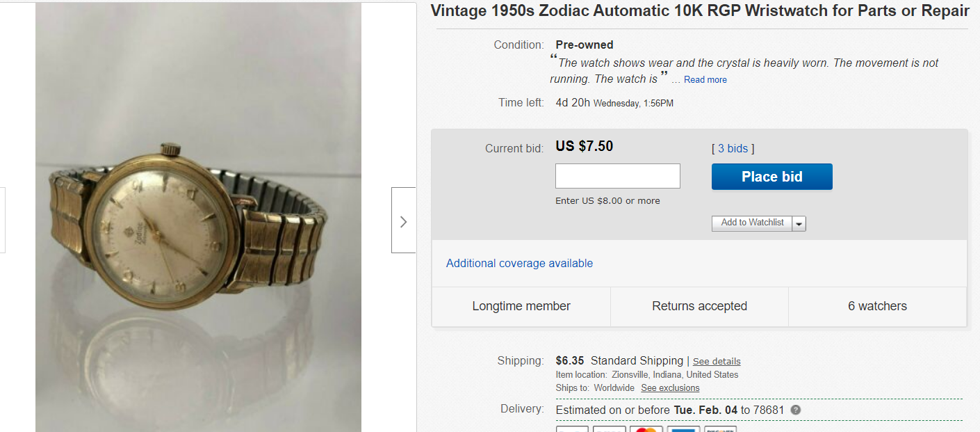Open the 3 bids history link
Image resolution: width=980 pixels, height=432 pixels.
click(x=733, y=148)
